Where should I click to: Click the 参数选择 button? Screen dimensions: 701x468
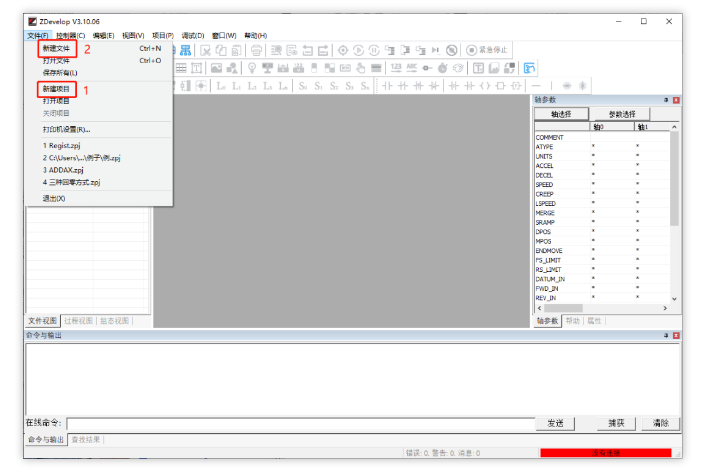pyautogui.click(x=622, y=114)
